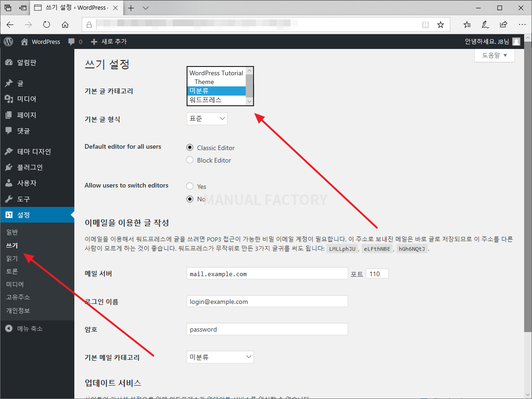
Task: Choose No for switching editors
Action: [190, 199]
